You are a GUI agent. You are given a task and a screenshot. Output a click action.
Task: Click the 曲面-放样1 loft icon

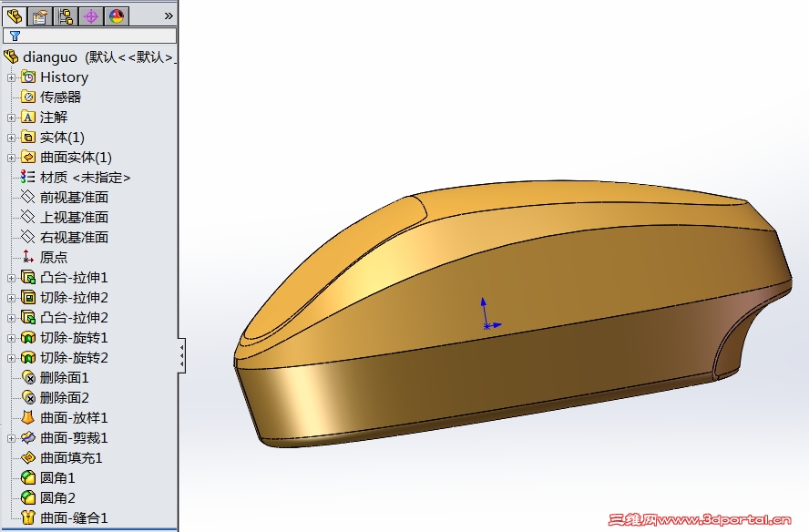(28, 417)
